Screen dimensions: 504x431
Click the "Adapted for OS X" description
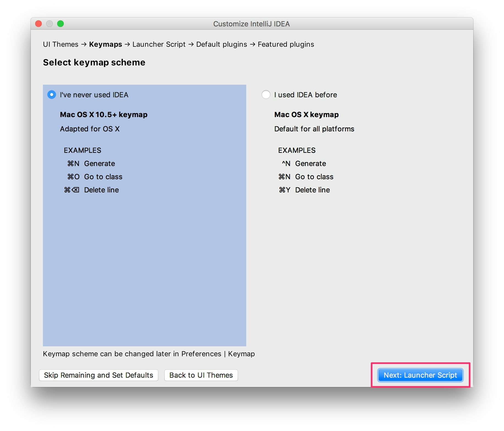(90, 129)
